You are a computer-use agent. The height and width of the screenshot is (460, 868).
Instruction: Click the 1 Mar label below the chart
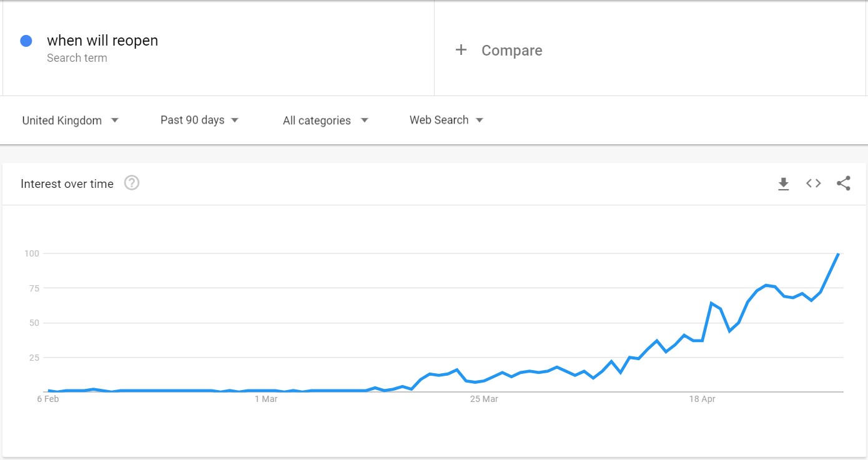click(x=267, y=399)
